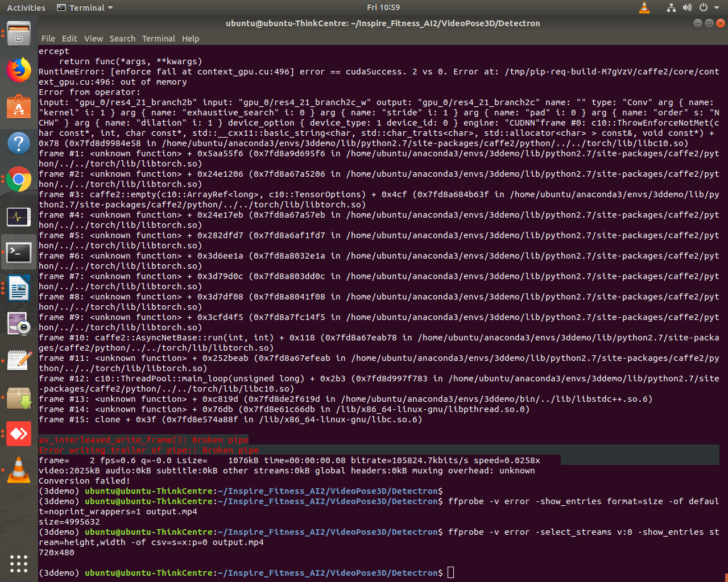Click the volume speaker icon in top bar
Viewport: 728px width, 582px height.
click(x=687, y=7)
